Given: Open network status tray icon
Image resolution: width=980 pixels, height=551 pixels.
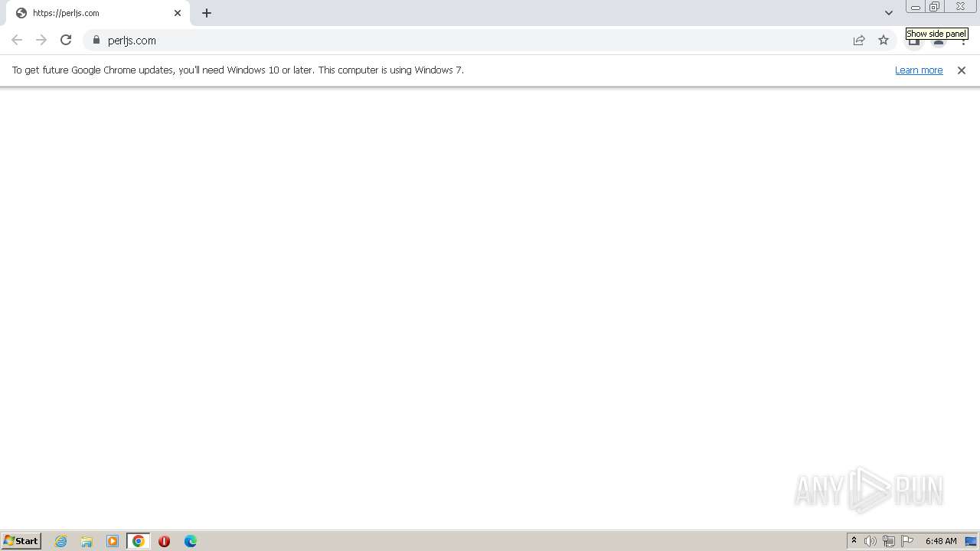Looking at the screenshot, I should [889, 541].
